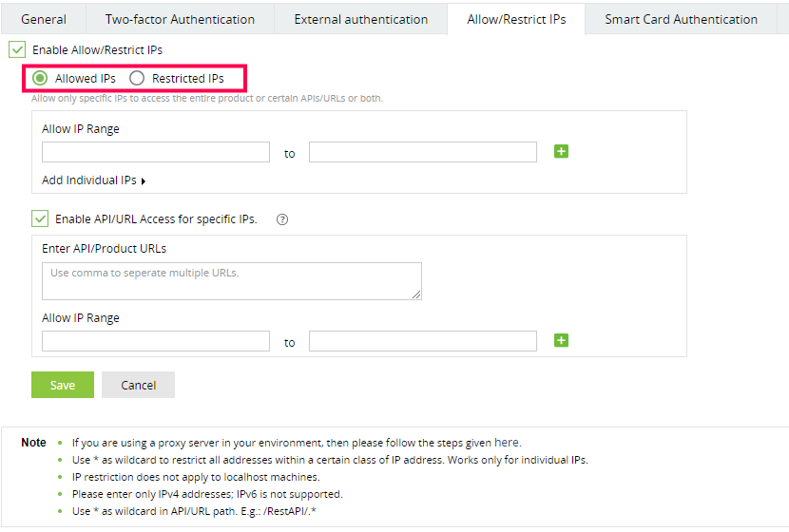This screenshot has width=789, height=532.
Task: Focus the first Allow IP Range start field
Action: [x=156, y=152]
